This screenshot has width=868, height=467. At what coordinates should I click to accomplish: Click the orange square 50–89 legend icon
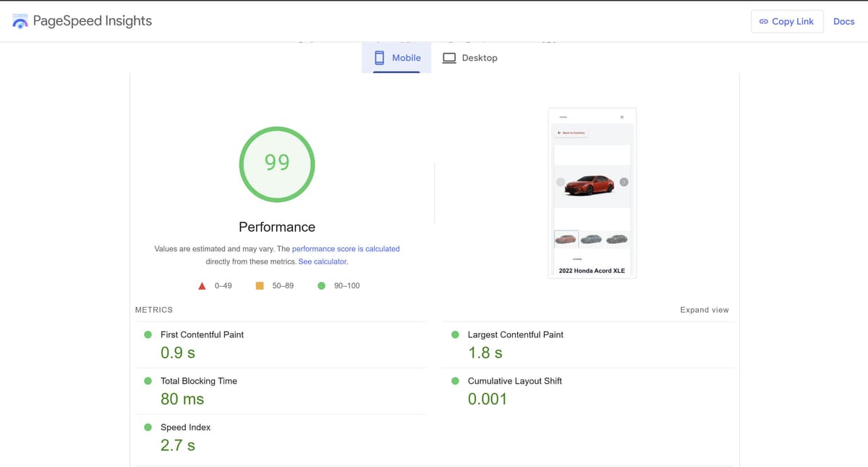click(260, 286)
